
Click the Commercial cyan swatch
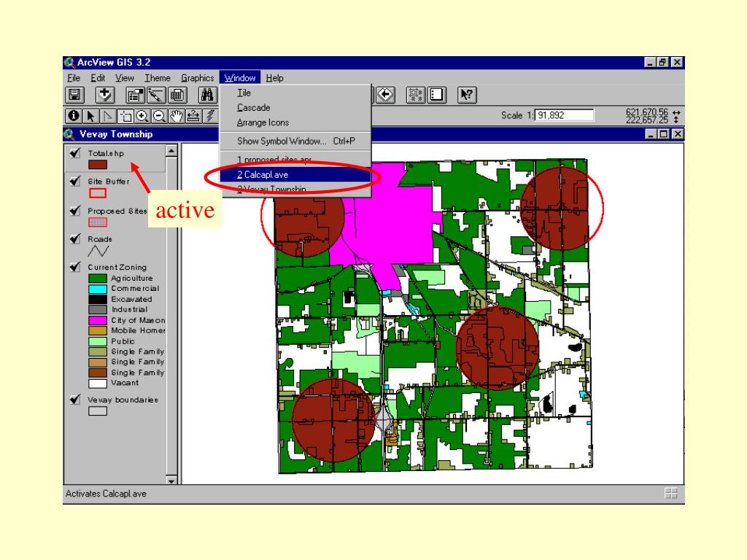click(x=98, y=289)
